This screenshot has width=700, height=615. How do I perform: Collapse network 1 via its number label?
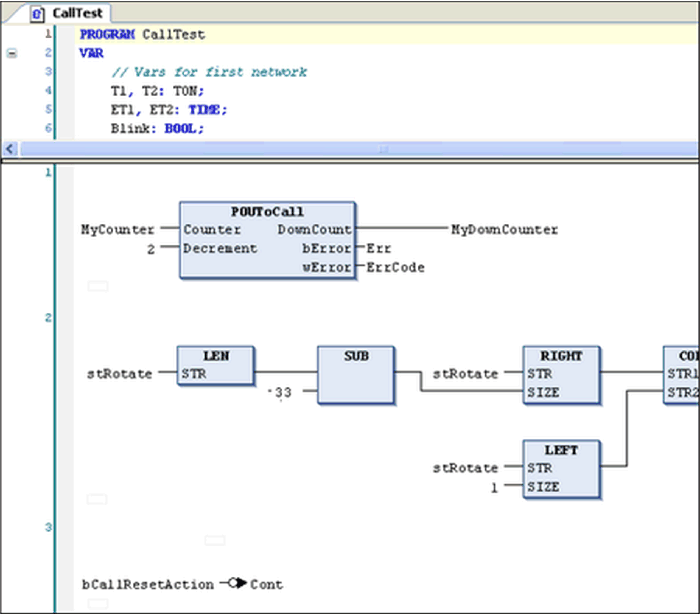(x=48, y=172)
